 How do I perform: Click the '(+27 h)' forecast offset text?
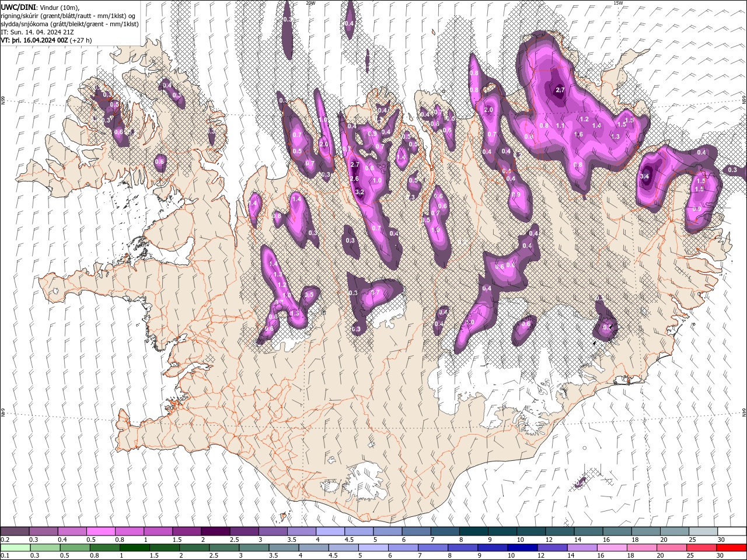82,40
